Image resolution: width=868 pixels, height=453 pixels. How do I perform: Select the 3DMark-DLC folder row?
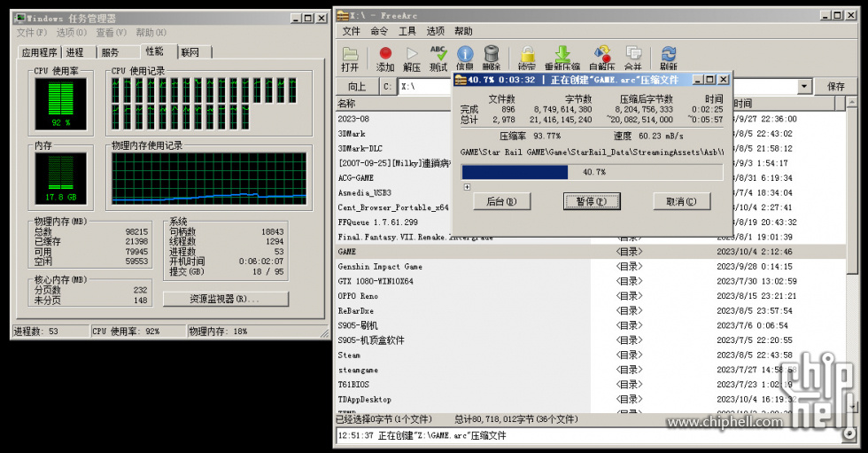393,148
